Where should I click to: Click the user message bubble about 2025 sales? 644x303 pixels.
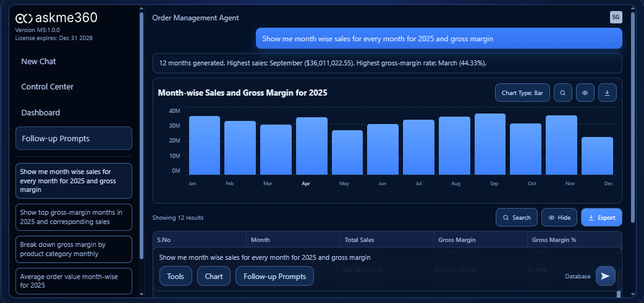pos(439,39)
